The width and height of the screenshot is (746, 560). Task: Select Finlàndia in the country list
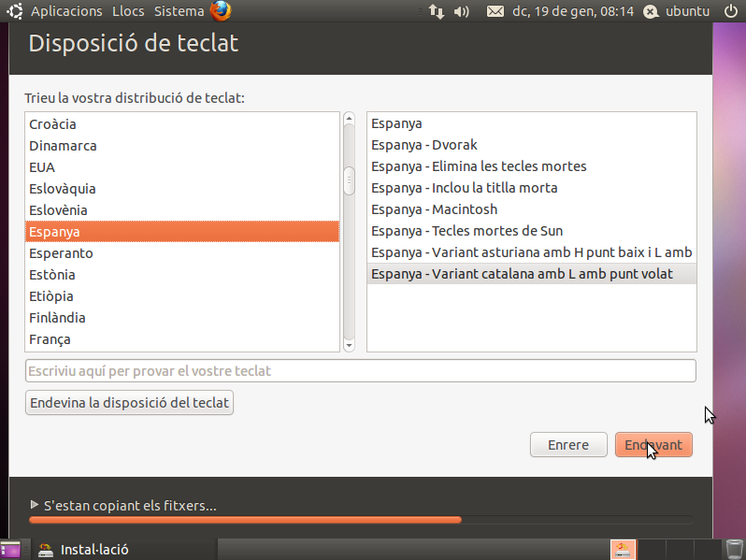point(182,317)
